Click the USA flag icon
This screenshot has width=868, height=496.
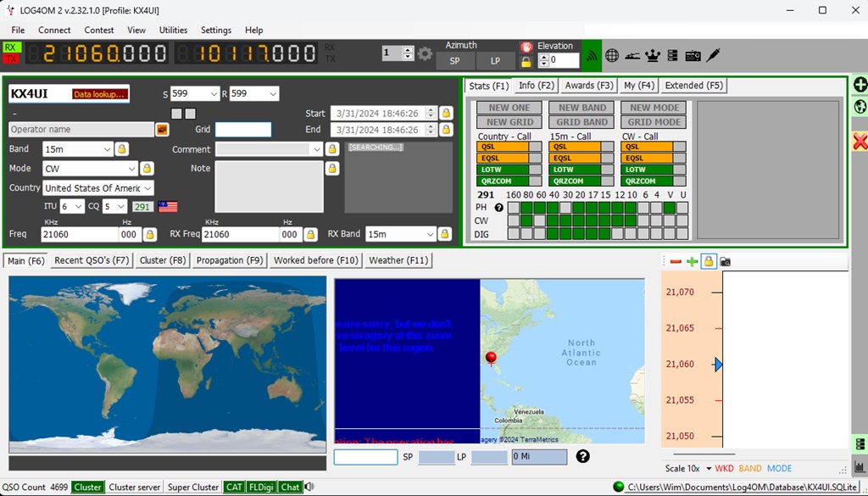coord(168,207)
